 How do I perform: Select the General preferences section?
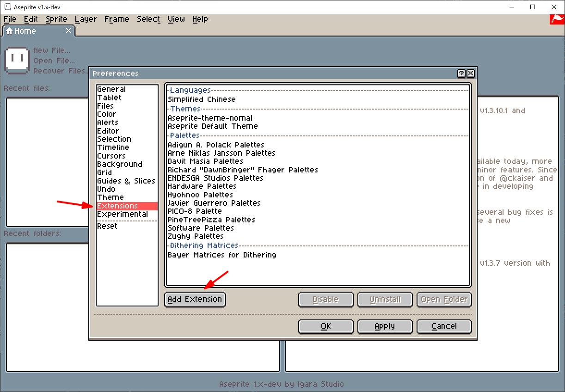[127, 89]
